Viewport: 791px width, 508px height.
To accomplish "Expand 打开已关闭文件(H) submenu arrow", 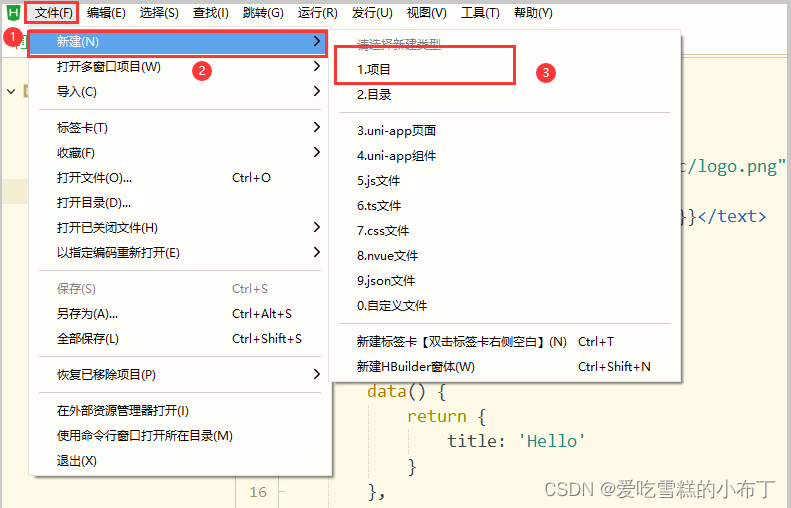I will tap(317, 227).
